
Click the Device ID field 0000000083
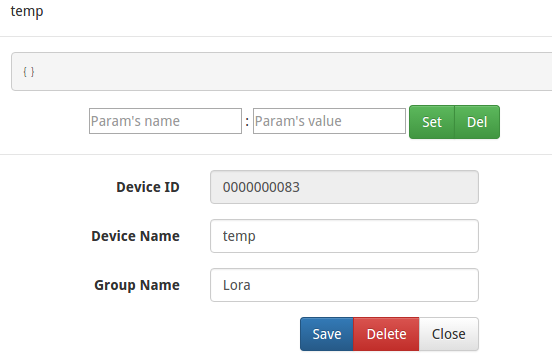tap(344, 187)
